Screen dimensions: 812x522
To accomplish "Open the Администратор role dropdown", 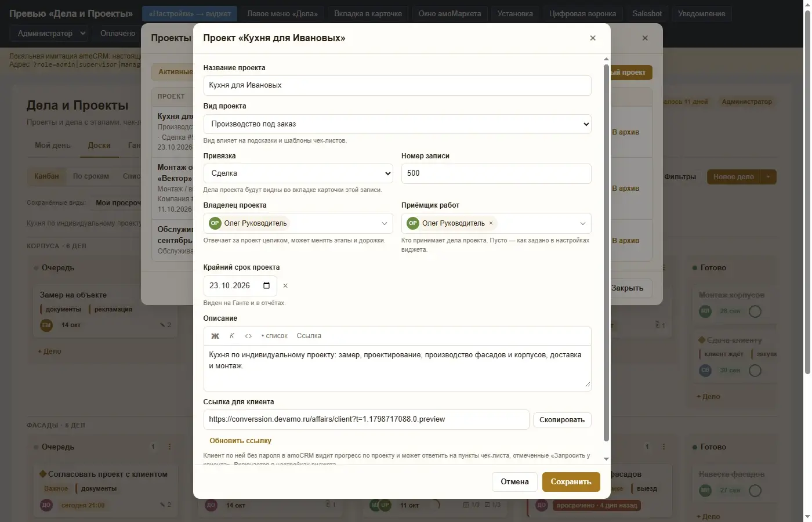I will (51, 34).
